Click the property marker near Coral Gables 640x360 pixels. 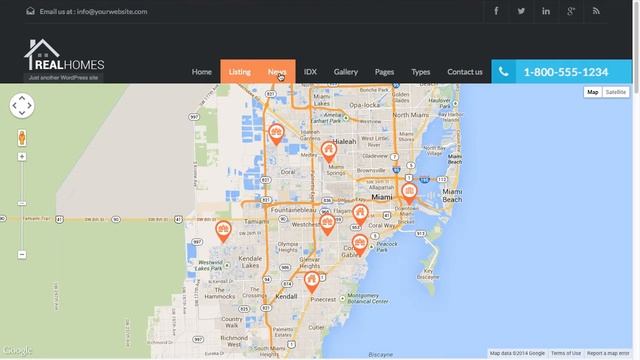tap(360, 245)
